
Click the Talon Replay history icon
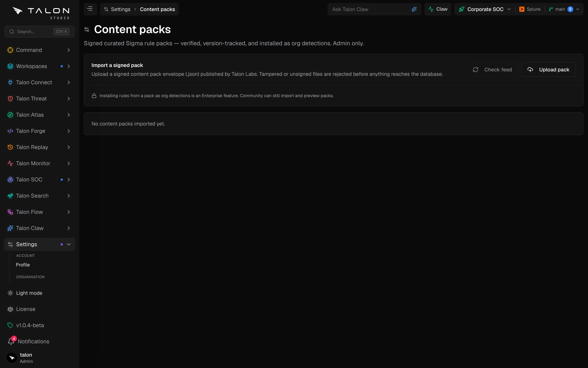pyautogui.click(x=10, y=147)
